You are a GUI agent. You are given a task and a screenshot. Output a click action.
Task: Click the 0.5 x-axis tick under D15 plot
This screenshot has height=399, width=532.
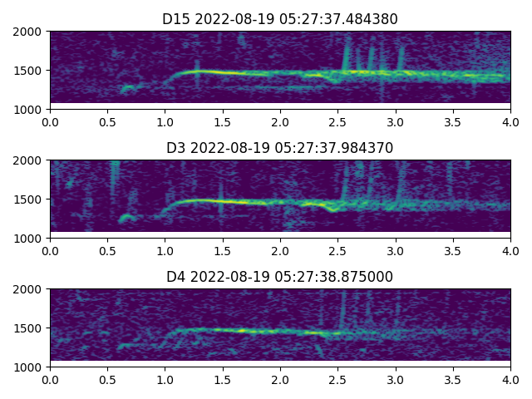pos(107,121)
